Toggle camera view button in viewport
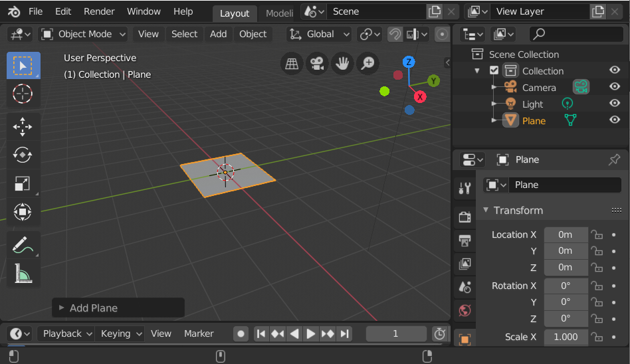630x364 pixels. point(317,63)
